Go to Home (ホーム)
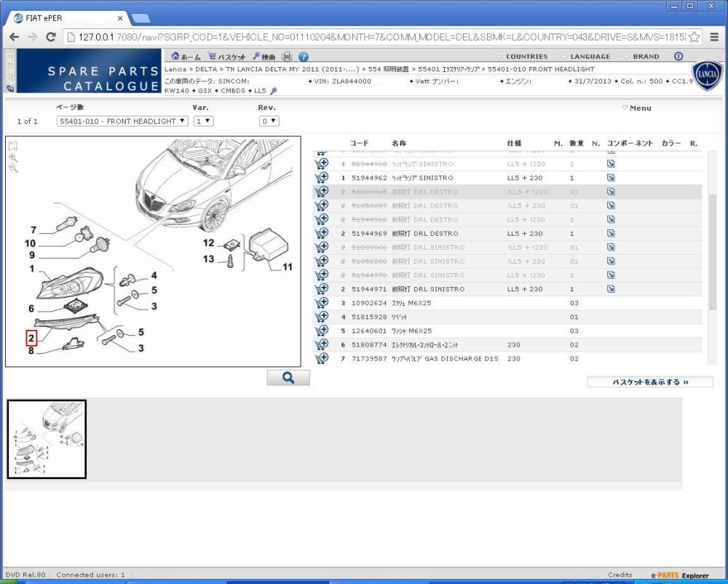728x584 pixels. (186, 57)
